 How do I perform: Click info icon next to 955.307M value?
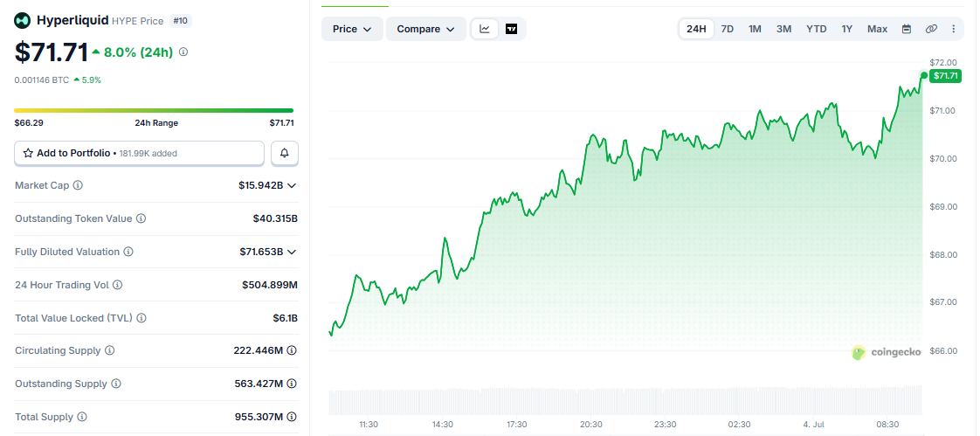pyautogui.click(x=292, y=418)
